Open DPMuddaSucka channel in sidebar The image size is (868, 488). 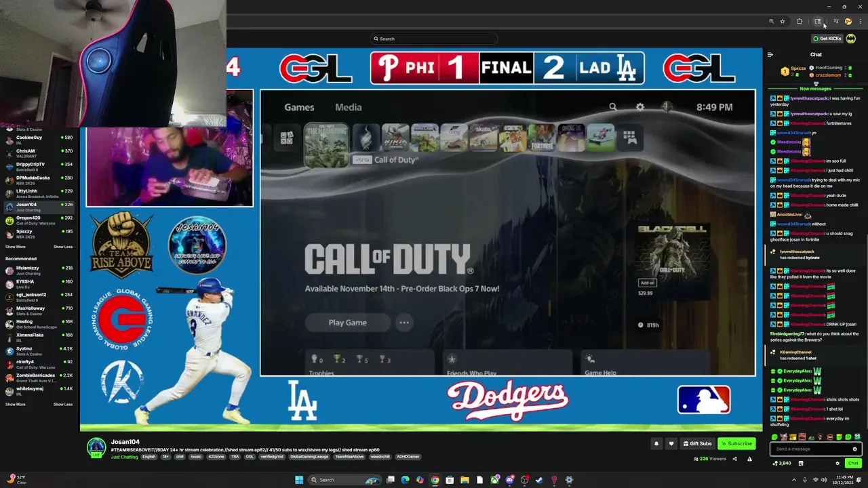click(39, 180)
